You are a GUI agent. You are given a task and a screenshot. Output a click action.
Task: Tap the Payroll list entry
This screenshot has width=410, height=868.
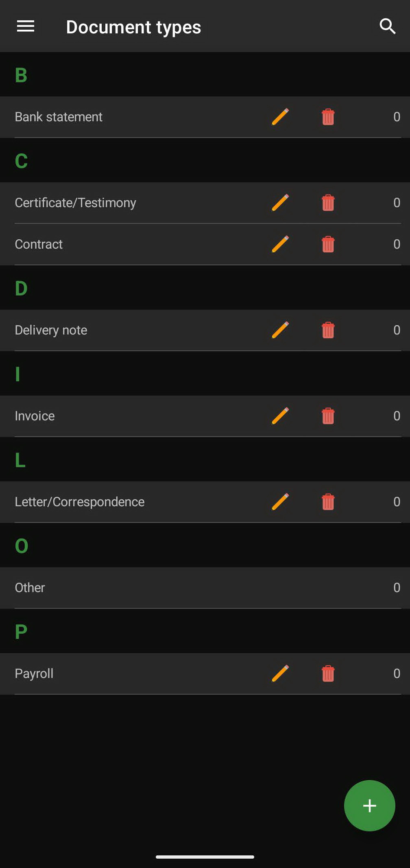pyautogui.click(x=205, y=673)
